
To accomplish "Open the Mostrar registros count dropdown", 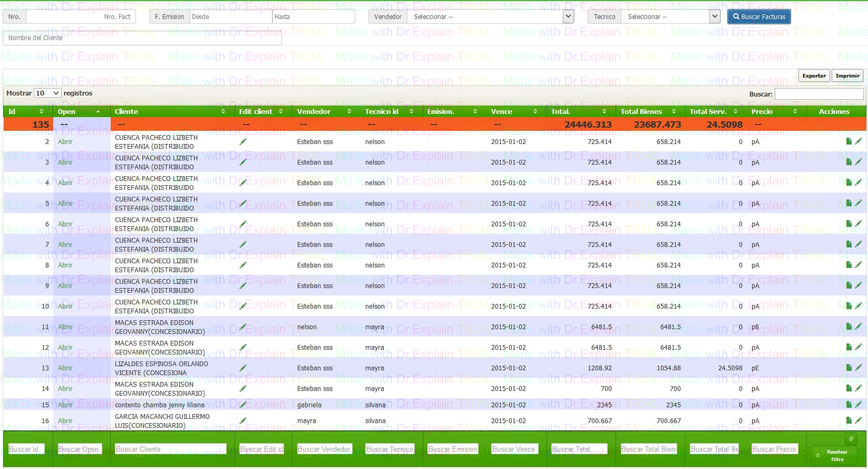I will pos(47,93).
